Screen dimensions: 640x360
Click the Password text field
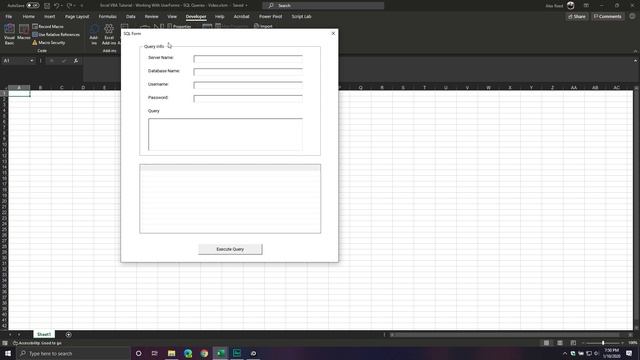coord(248,98)
